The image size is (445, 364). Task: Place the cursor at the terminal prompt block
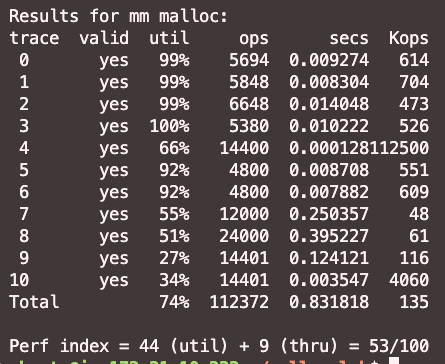pos(394,361)
